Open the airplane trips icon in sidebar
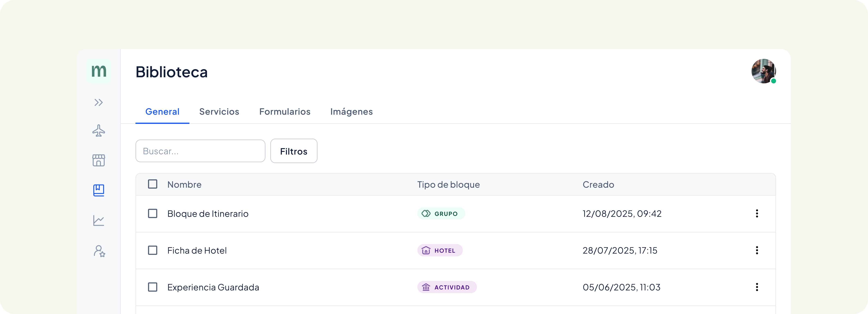 (x=99, y=130)
